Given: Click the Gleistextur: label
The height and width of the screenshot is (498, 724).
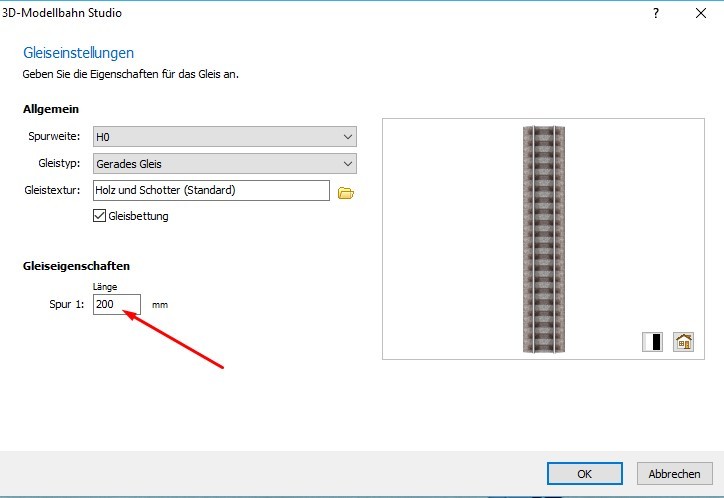Looking at the screenshot, I should pos(52,190).
